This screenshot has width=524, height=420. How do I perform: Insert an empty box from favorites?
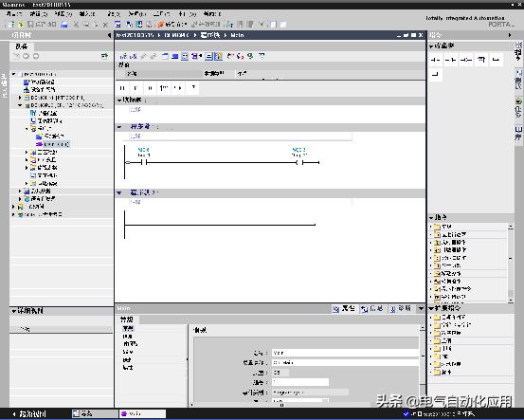(481, 60)
